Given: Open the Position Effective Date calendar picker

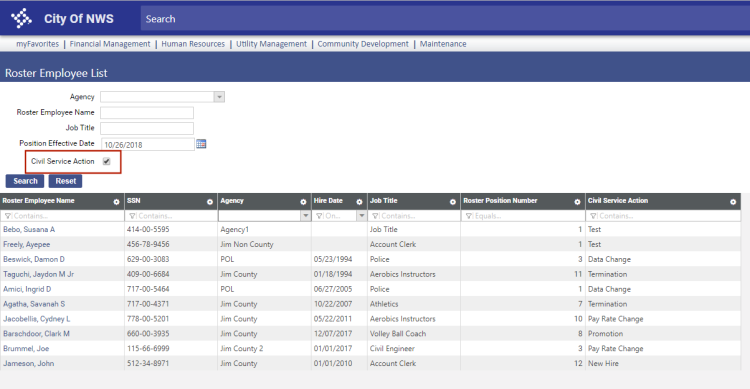Looking at the screenshot, I should 201,144.
